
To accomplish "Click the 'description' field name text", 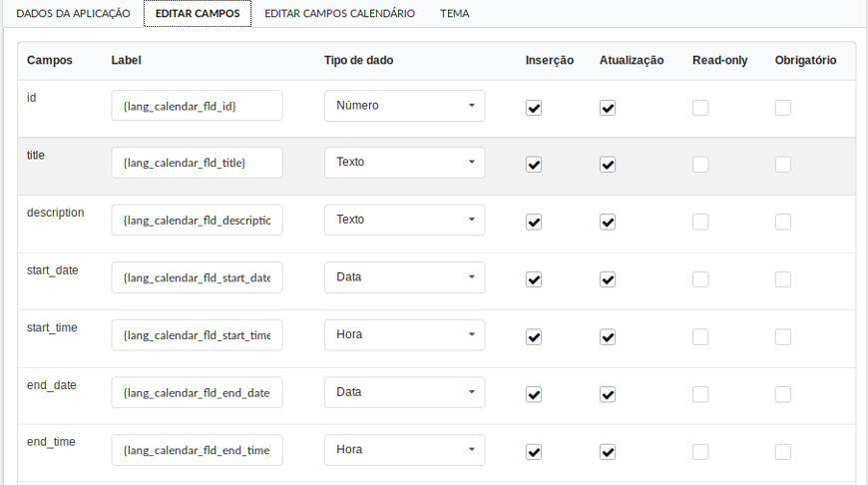I will click(x=55, y=213).
